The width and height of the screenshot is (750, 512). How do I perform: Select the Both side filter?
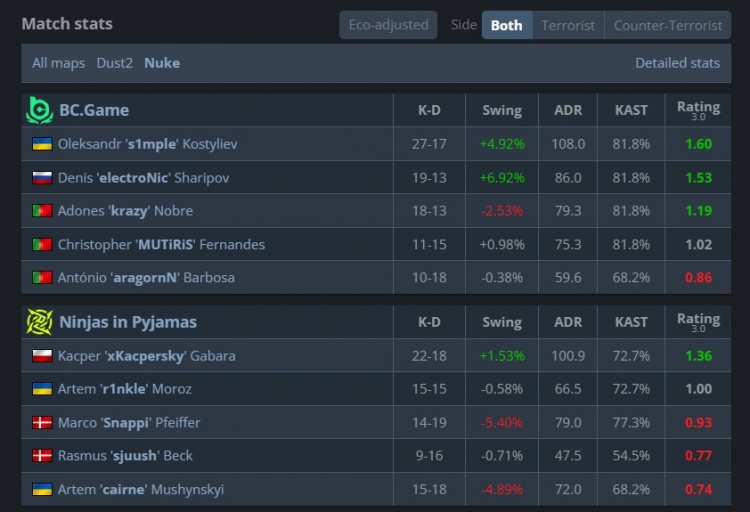click(506, 25)
